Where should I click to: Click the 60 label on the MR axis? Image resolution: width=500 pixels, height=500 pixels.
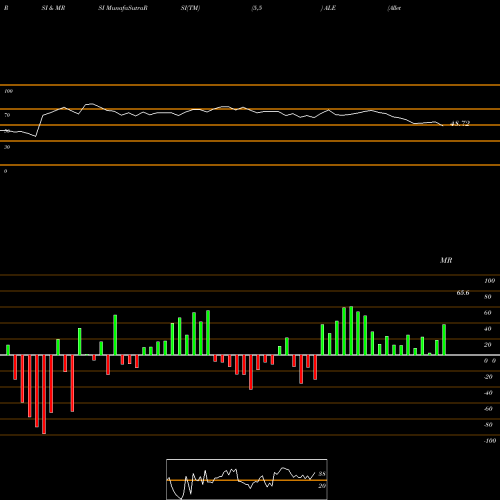[488, 313]
